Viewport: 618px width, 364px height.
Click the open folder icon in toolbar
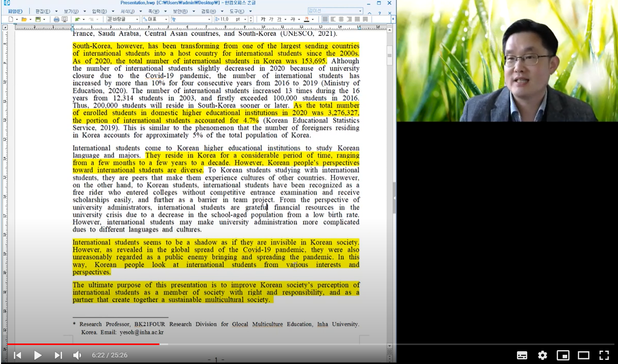click(24, 19)
